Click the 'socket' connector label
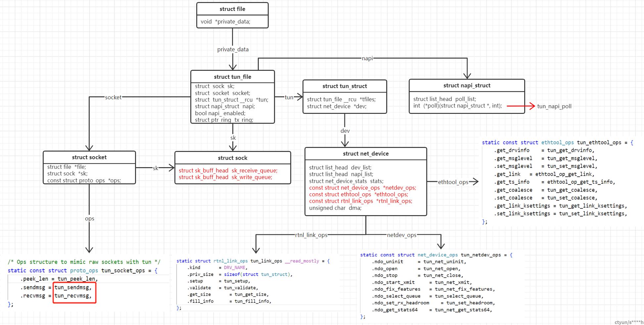The height and width of the screenshot is (325, 644). (x=113, y=97)
